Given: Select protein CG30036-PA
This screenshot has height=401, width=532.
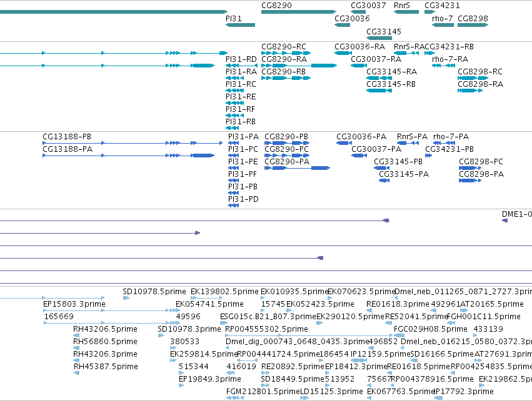Looking at the screenshot, I should pos(344,143).
